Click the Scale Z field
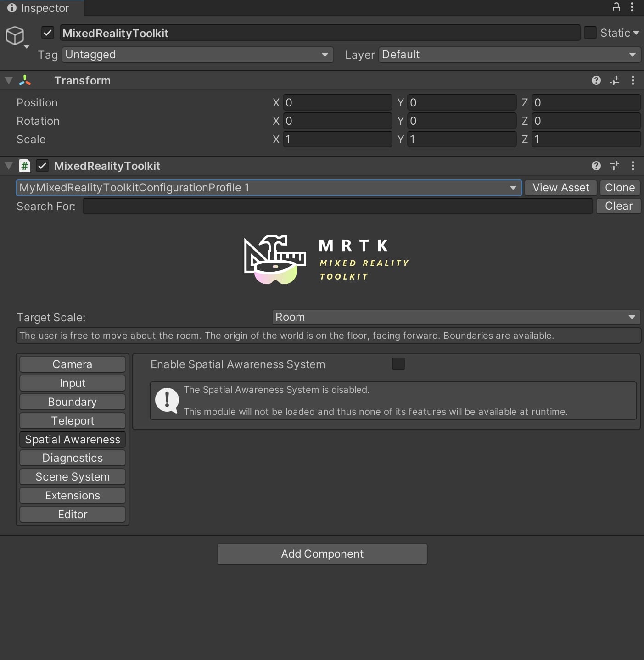 point(586,139)
